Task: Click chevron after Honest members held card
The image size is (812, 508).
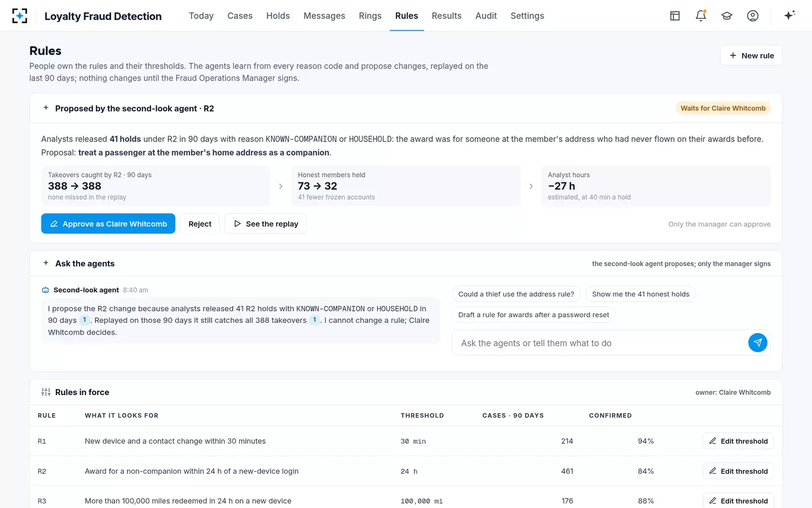Action: point(531,186)
